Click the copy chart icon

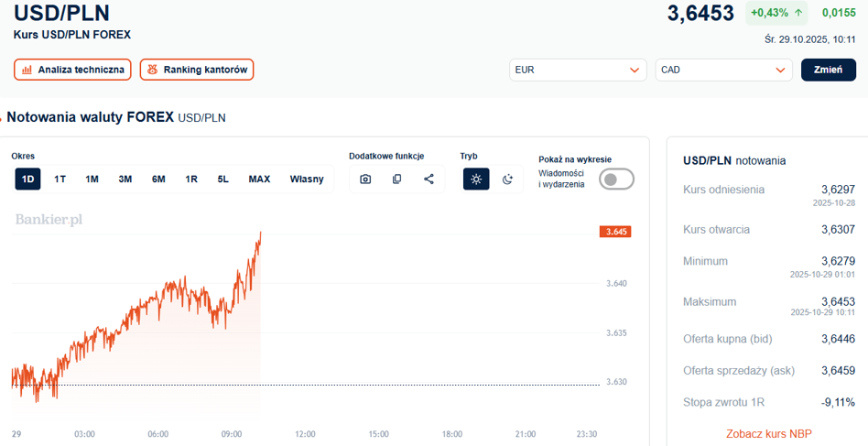click(x=396, y=179)
